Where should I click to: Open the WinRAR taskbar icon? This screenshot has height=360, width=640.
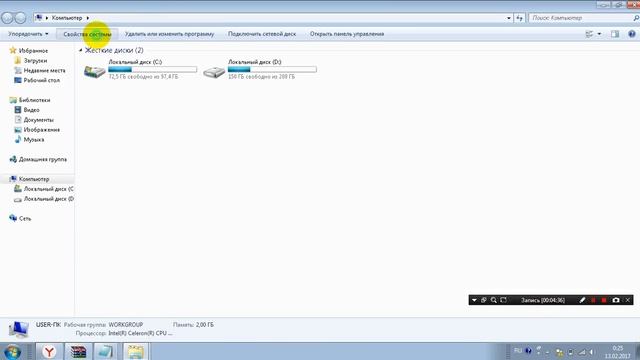(78, 351)
